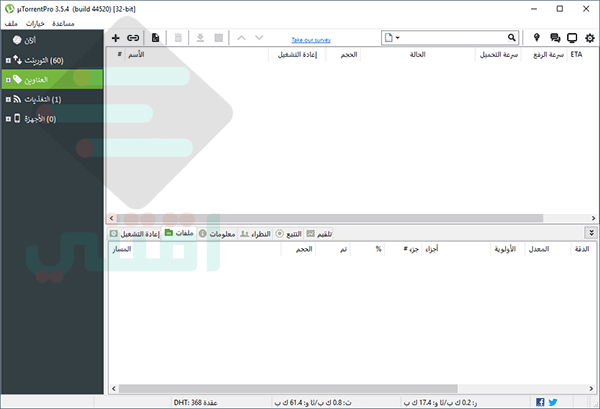
Task: Click the devices phone icon
Action: [17, 118]
